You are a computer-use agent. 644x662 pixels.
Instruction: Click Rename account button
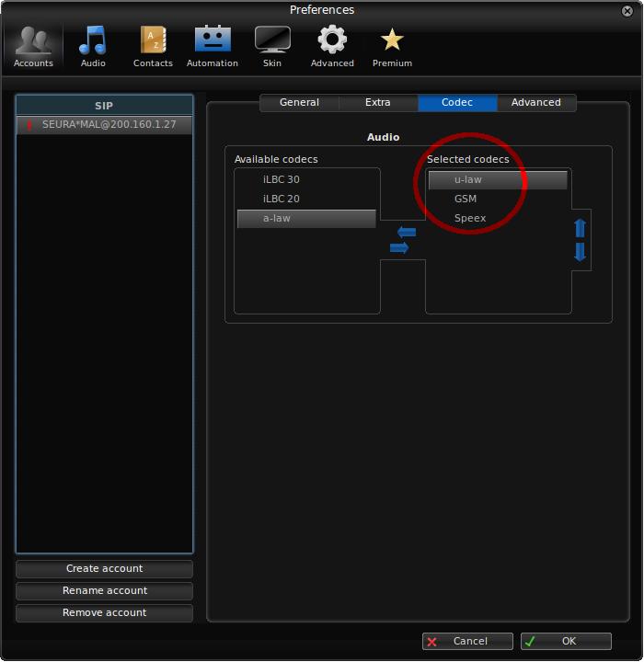tap(104, 591)
